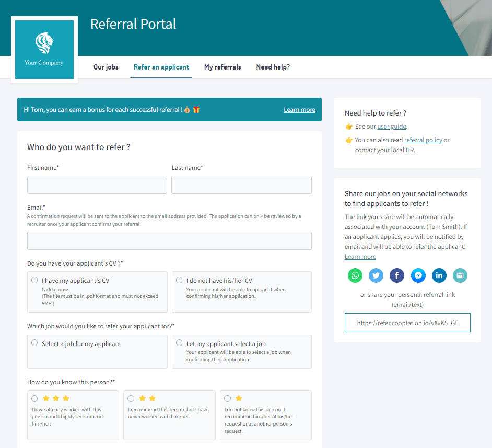Share via the WhatsApp icon

click(x=355, y=275)
